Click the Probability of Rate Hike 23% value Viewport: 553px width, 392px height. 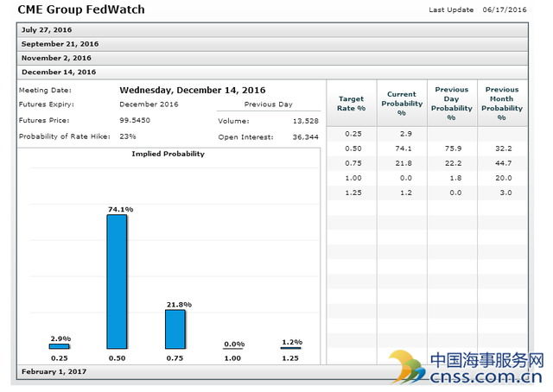(x=128, y=136)
